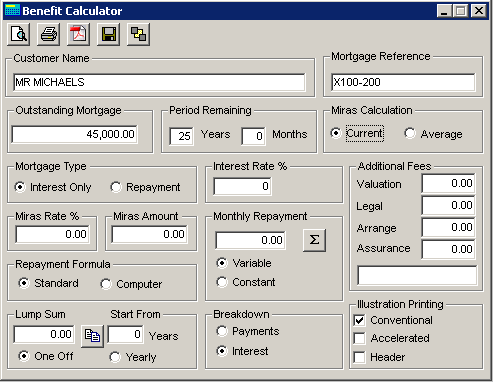493x382 pixels.
Task: Click the Start From years field
Action: 126,334
